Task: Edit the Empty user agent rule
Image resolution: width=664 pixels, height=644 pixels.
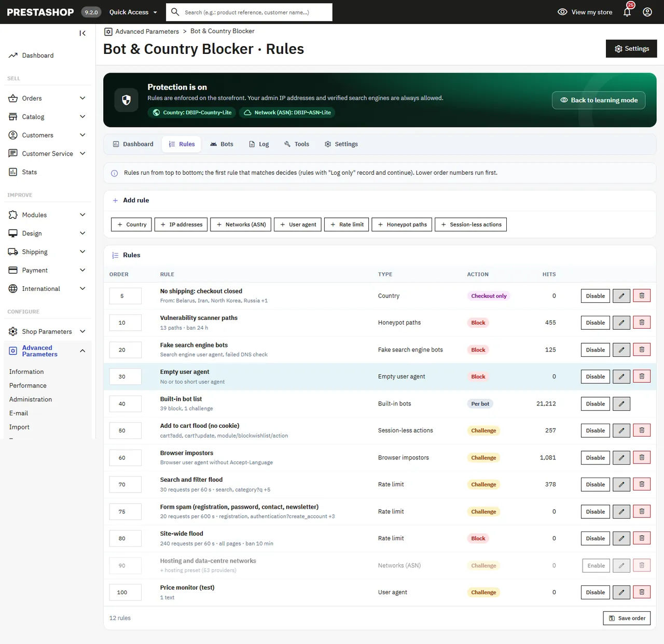Action: (621, 376)
